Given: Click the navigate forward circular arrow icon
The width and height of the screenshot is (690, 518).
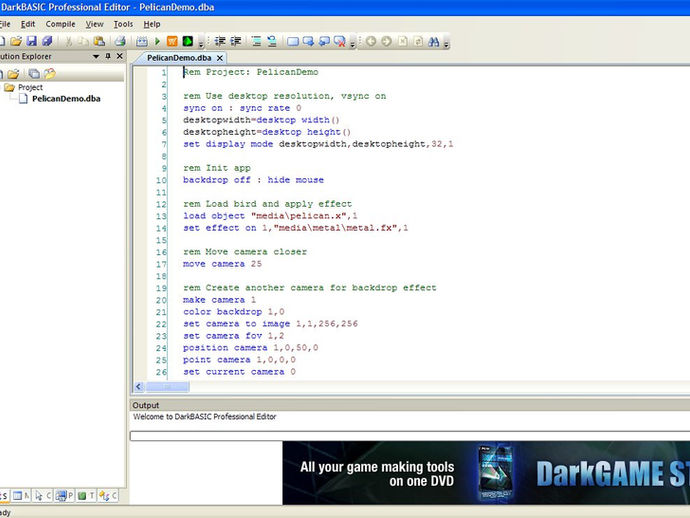Looking at the screenshot, I should coord(387,41).
